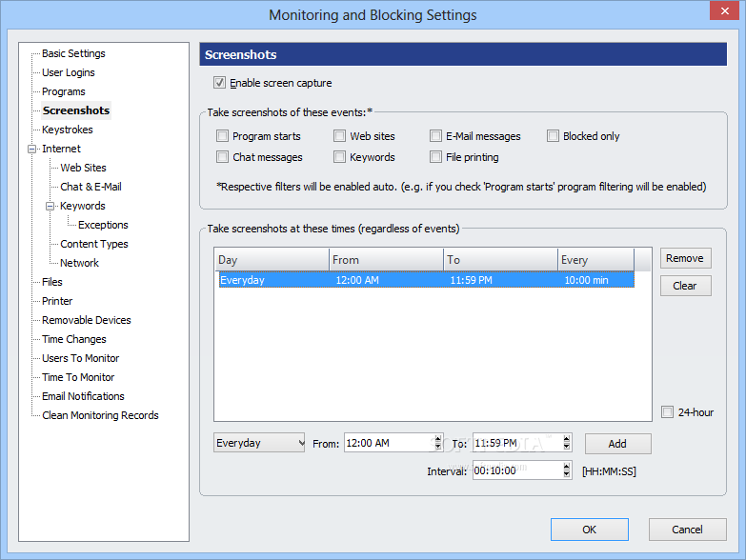Open Clean Monitoring Records page
746x560 pixels.
click(x=100, y=415)
